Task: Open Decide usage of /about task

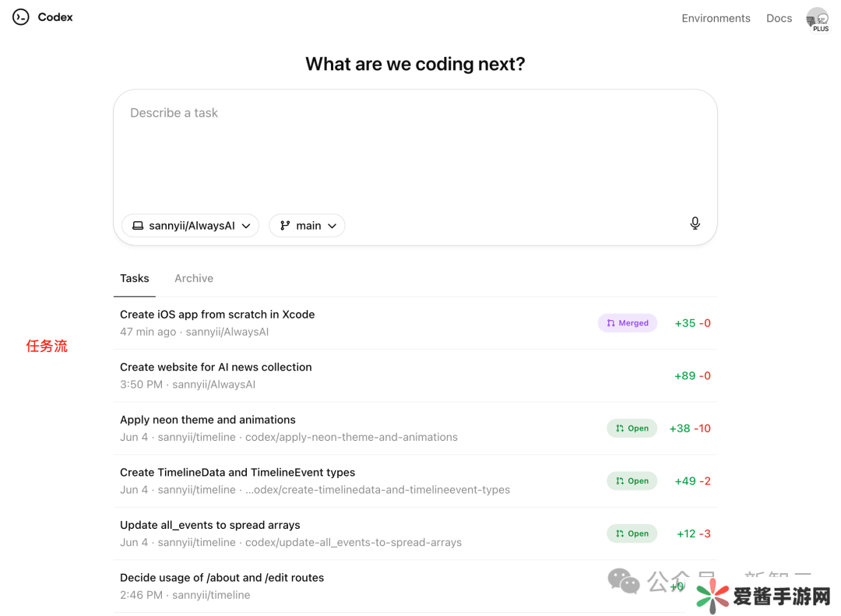Action: 222,578
